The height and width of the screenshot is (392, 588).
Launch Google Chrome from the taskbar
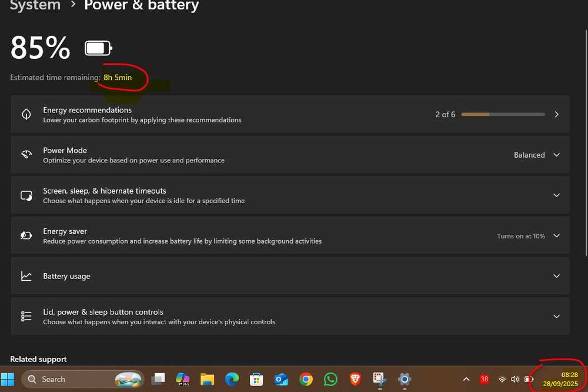(x=306, y=379)
